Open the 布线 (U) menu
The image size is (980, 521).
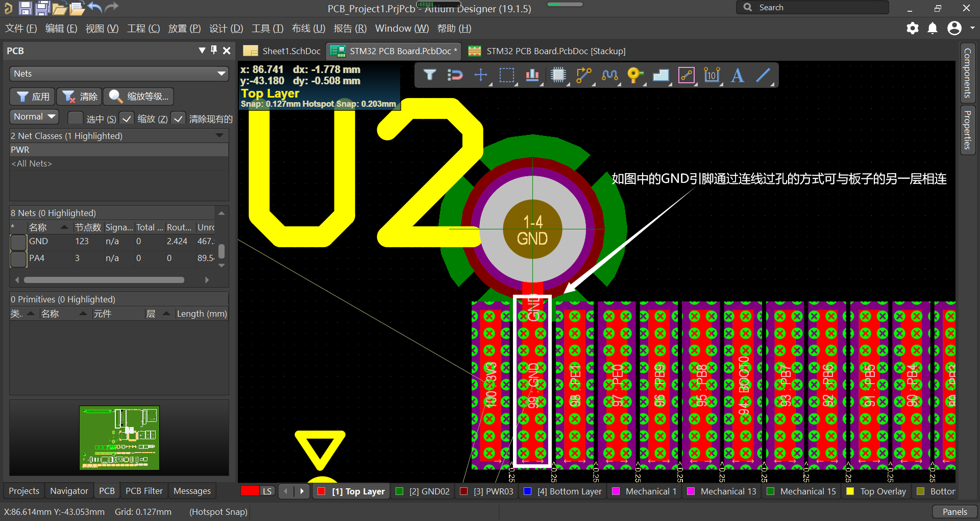[x=308, y=28]
